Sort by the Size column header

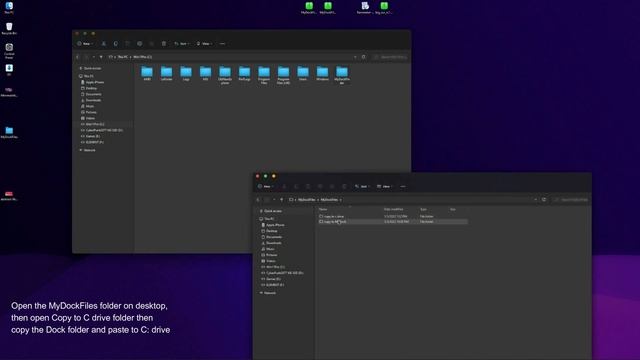click(x=453, y=209)
